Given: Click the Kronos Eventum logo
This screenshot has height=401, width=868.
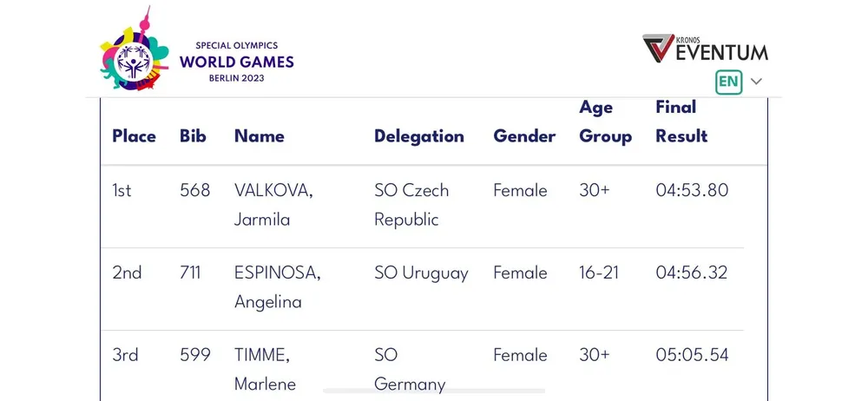Looking at the screenshot, I should (705, 49).
